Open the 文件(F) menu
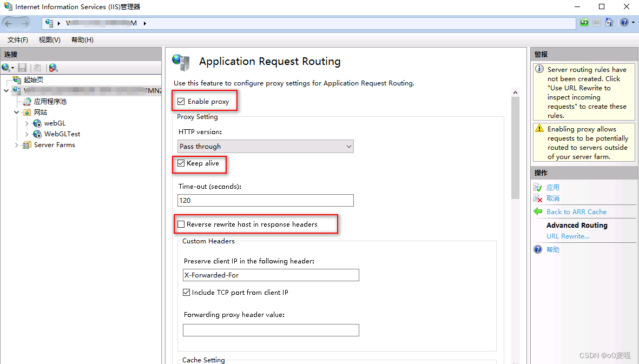Viewport: 639px width, 364px height. click(x=17, y=40)
